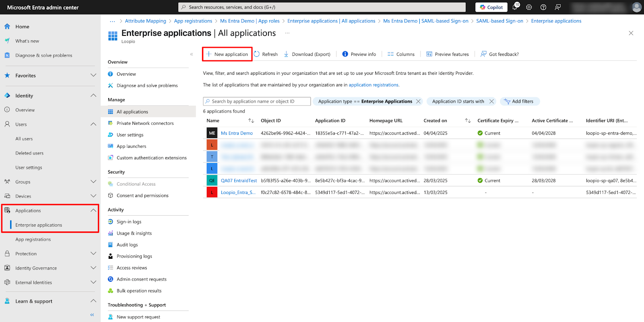Open Preview features
Screen dimensions: 644x322
(x=448, y=54)
